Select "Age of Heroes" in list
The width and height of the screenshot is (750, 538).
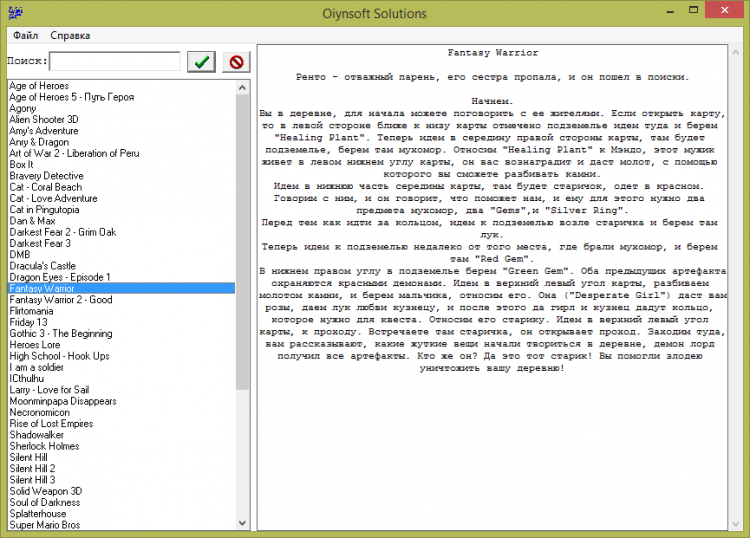(x=121, y=86)
